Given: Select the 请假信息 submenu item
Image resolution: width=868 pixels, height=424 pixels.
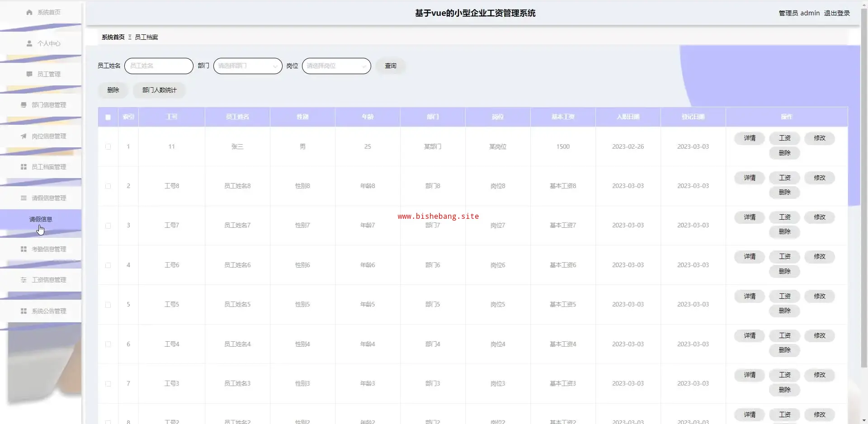Looking at the screenshot, I should tap(41, 219).
